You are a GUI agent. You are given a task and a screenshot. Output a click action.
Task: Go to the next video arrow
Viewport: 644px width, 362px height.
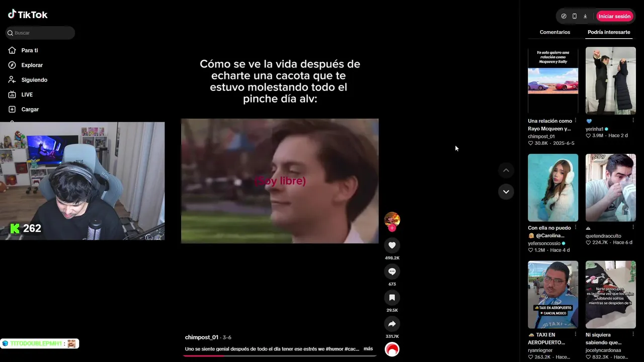click(x=506, y=192)
